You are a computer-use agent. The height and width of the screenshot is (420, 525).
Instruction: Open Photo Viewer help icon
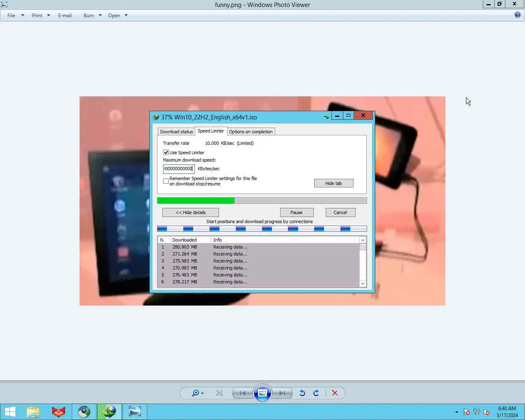pos(518,15)
